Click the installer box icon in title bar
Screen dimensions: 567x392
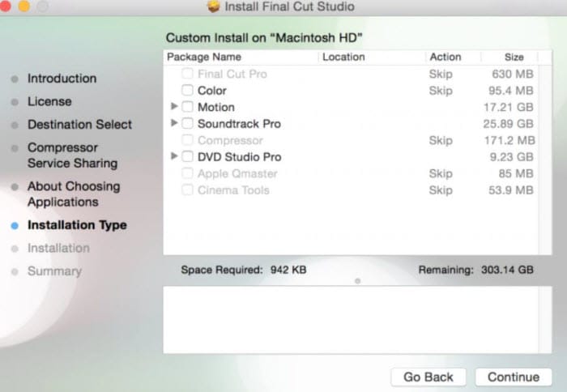pos(213,6)
